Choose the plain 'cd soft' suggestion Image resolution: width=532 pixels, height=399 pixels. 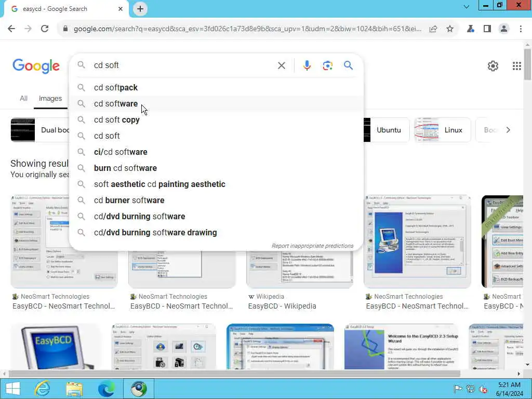216,136
